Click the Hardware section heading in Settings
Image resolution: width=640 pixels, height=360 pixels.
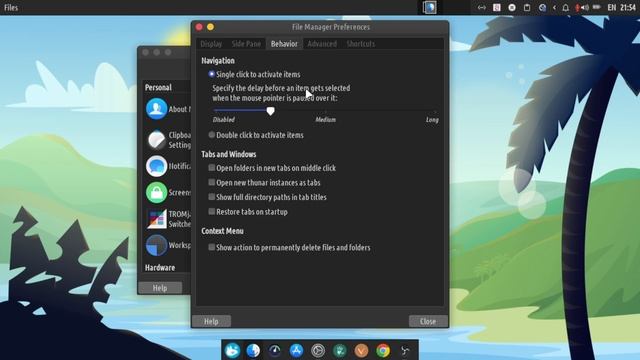(160, 268)
